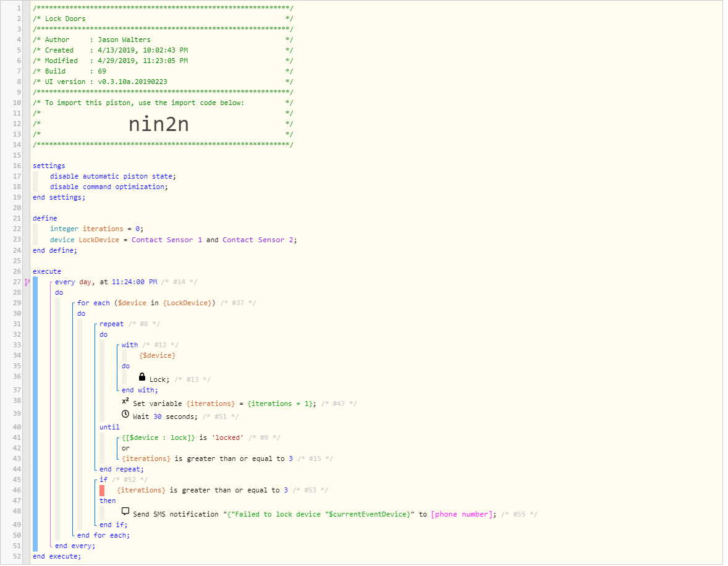
Task: Click the 'define' keyword on line 21
Action: 45,219
